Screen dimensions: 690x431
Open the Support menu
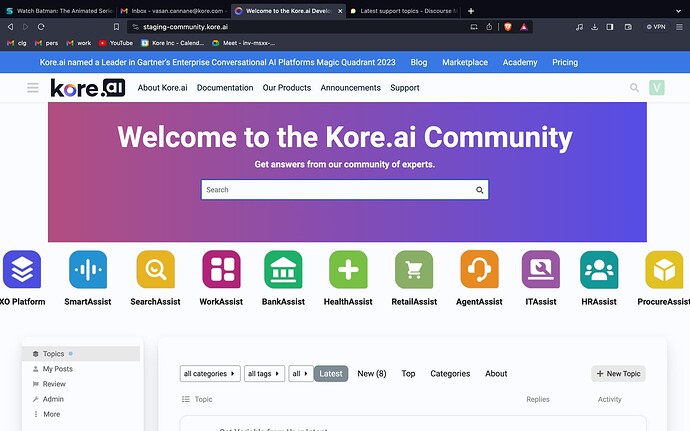tap(405, 88)
